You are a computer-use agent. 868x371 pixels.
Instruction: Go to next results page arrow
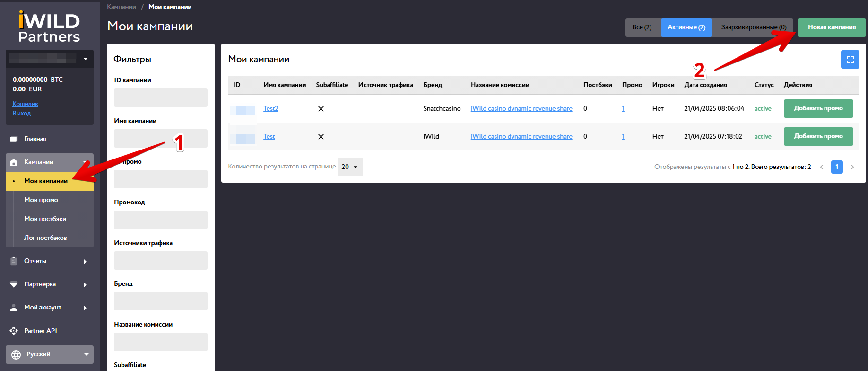pyautogui.click(x=852, y=167)
